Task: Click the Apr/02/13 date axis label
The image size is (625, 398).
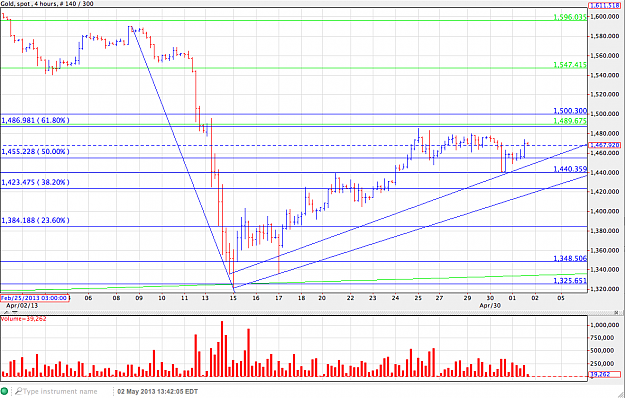Action: [22, 306]
